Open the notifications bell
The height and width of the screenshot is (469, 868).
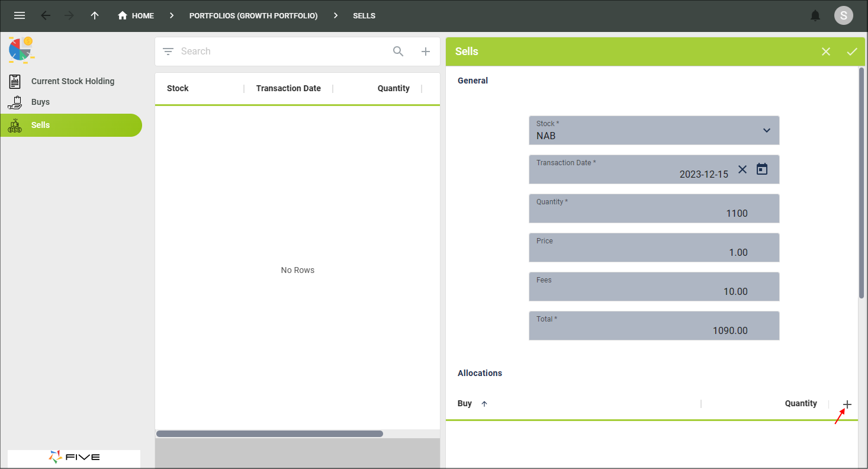(815, 16)
